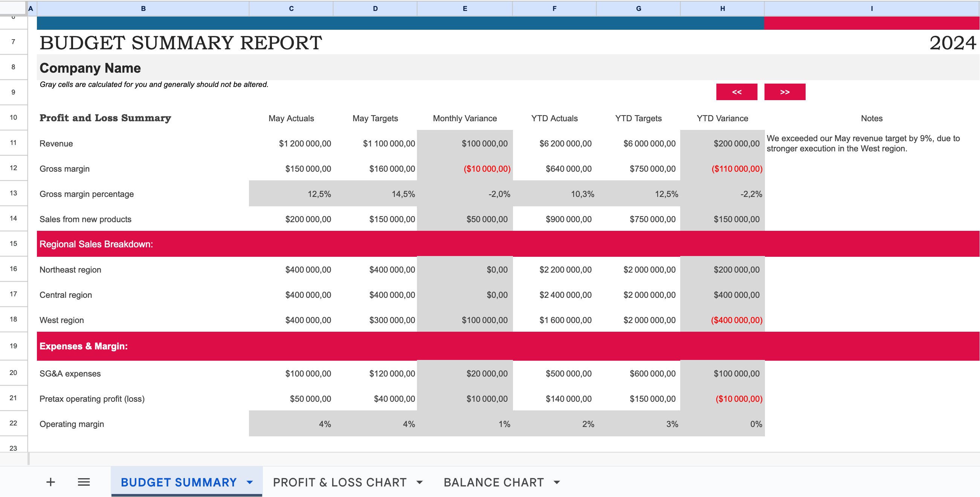Open the Balance Chart tab dropdown arrow
The image size is (980, 497).
[x=557, y=482]
